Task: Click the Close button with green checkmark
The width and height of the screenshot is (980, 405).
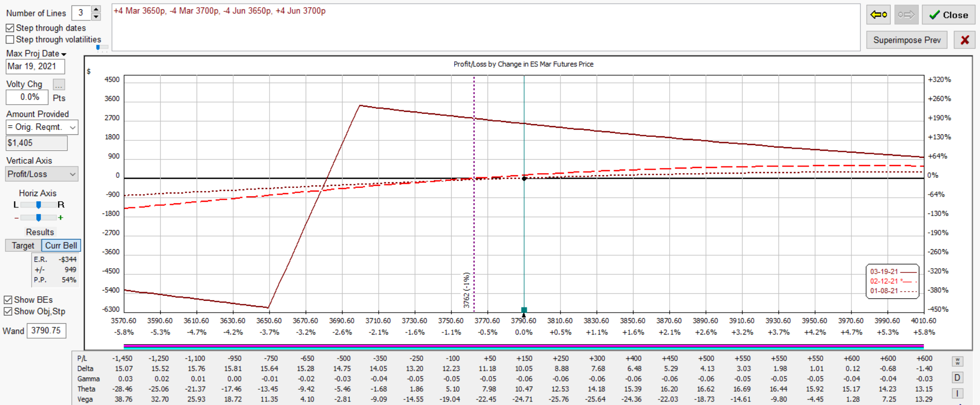Action: [x=948, y=15]
